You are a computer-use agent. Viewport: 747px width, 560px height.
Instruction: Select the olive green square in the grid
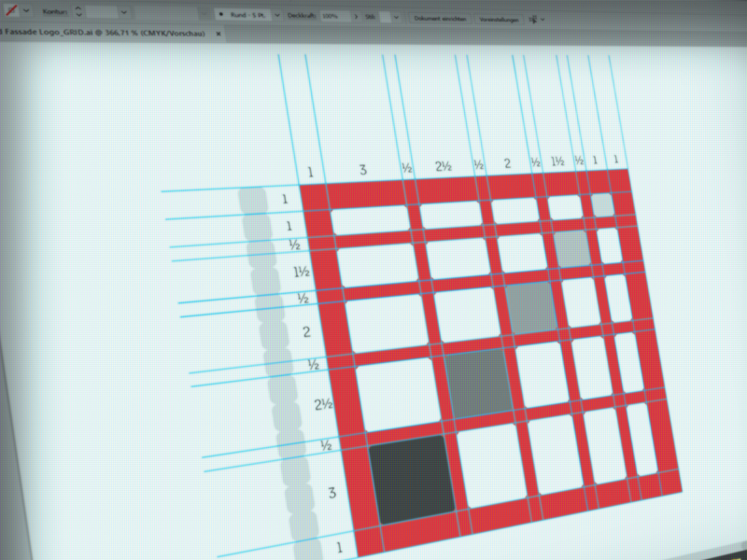(480, 383)
